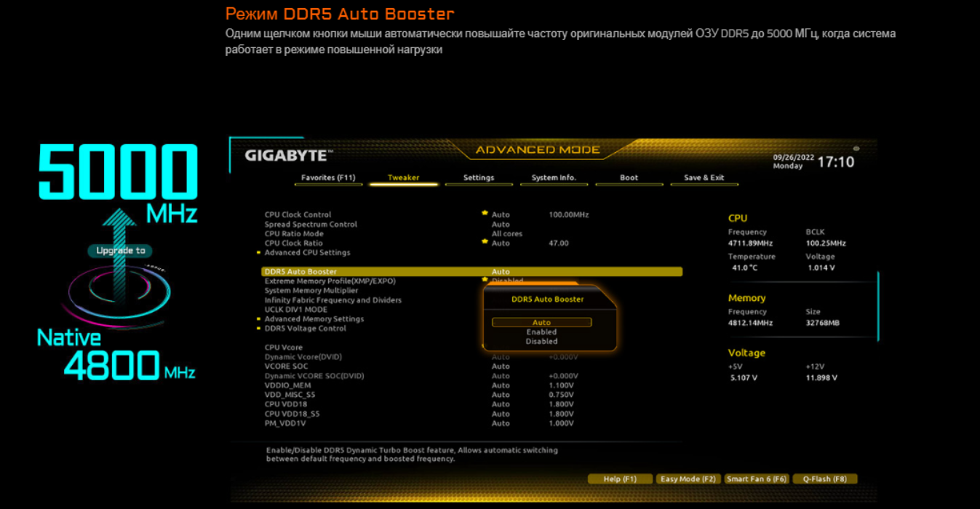This screenshot has width=980, height=509.
Task: Select the CPU Vcore row
Action: pos(284,347)
